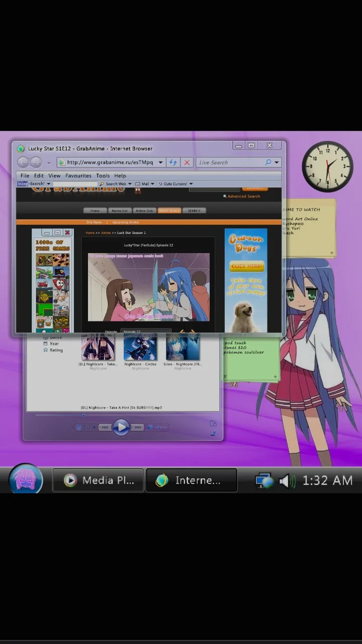Click the toolbar Search Web button
362x644 pixels.
(x=113, y=184)
